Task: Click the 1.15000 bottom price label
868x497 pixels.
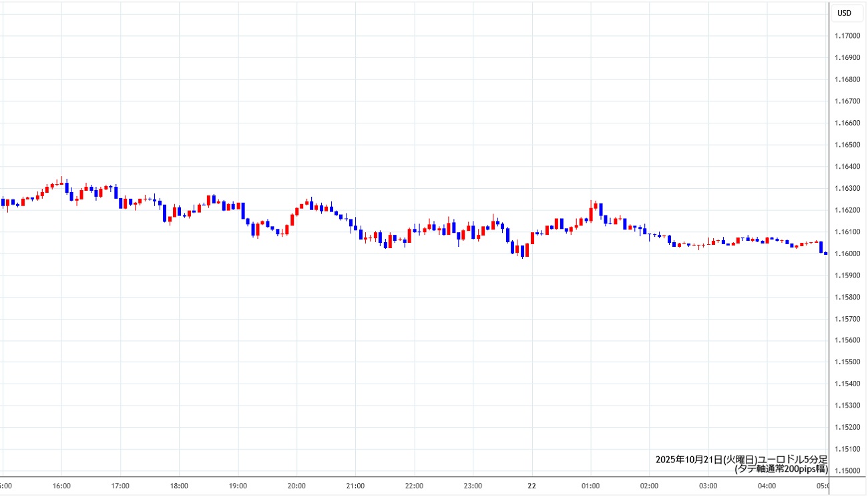Action: 847,471
